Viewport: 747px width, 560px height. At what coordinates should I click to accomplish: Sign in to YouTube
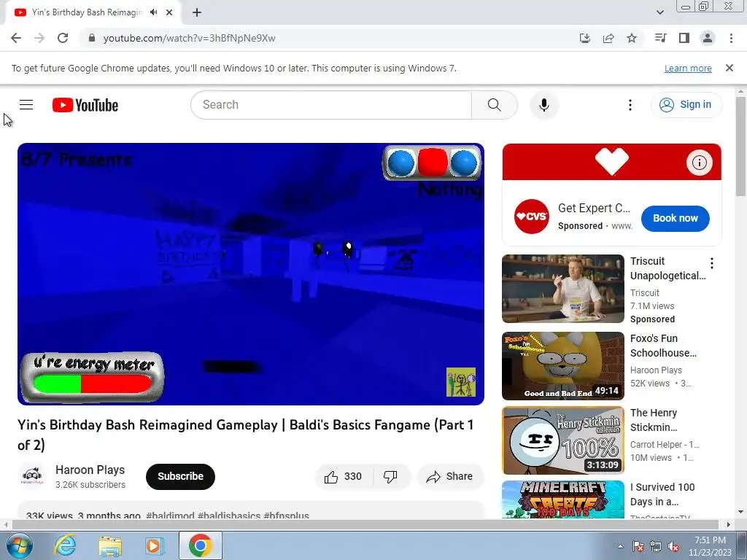tap(686, 105)
